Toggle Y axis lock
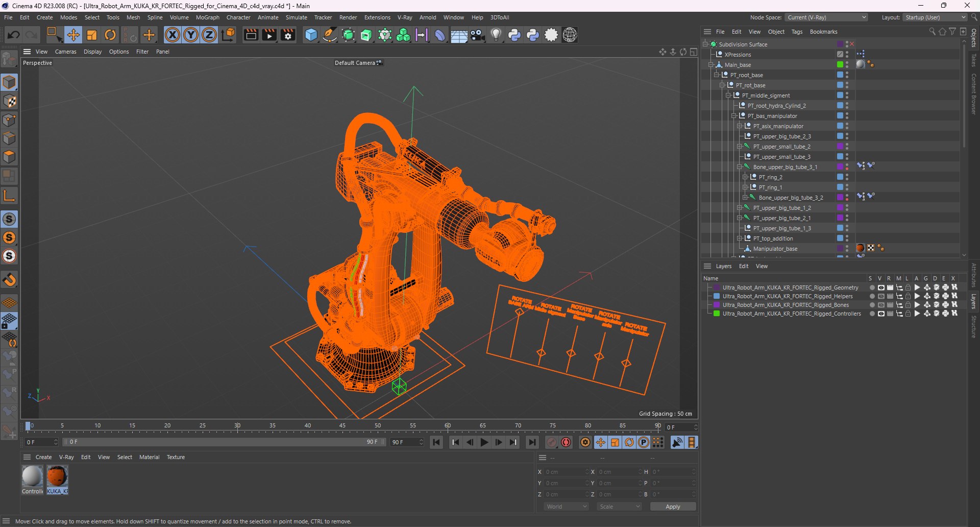Screen dimensions: 980x527 point(191,35)
